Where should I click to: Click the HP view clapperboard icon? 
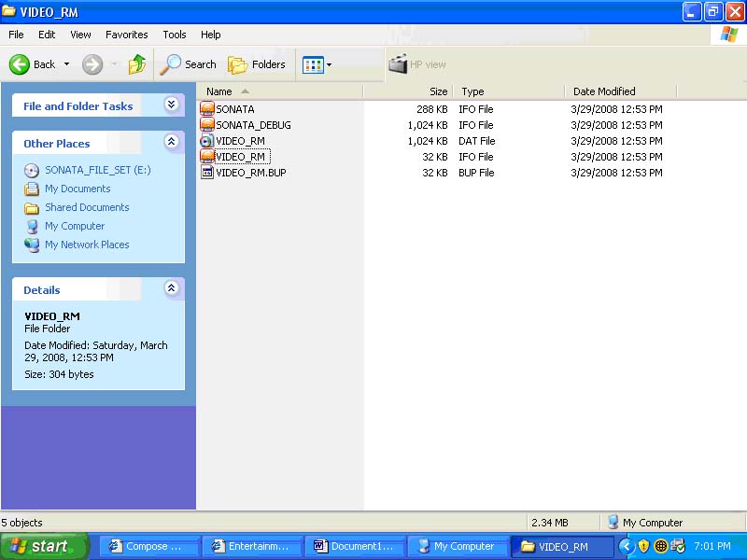(398, 63)
